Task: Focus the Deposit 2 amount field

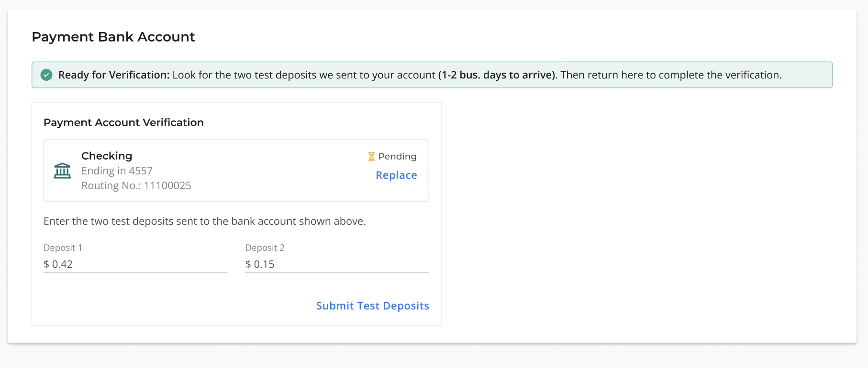Action: pos(337,264)
